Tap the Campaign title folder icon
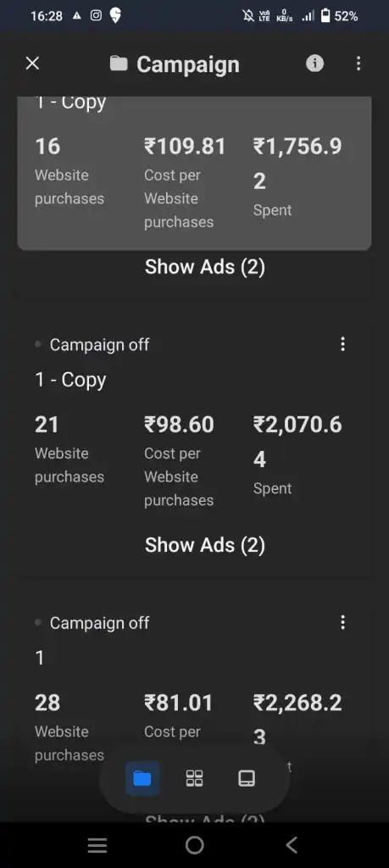This screenshot has height=868, width=389. 119,64
